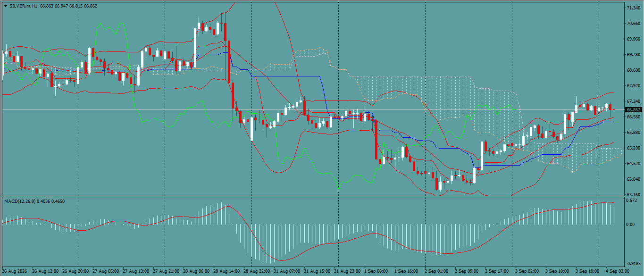
Task: Click the 27 Aug 21:00 time label
Action: pyautogui.click(x=166, y=272)
